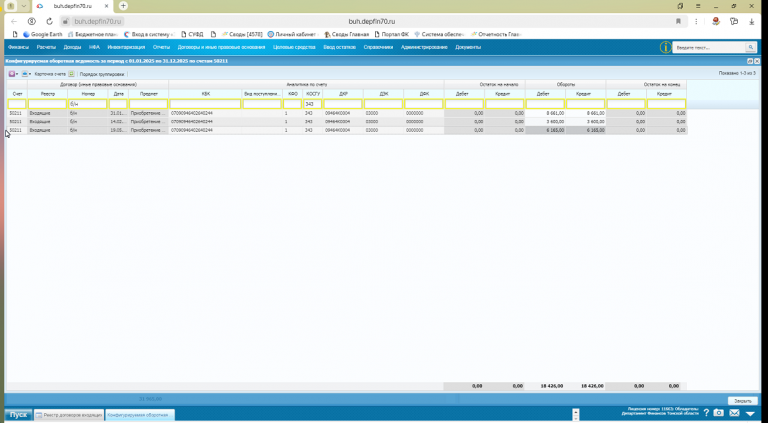This screenshot has height=423, width=768.
Task: Click the taskbar up-down stepper
Action: click(576, 414)
